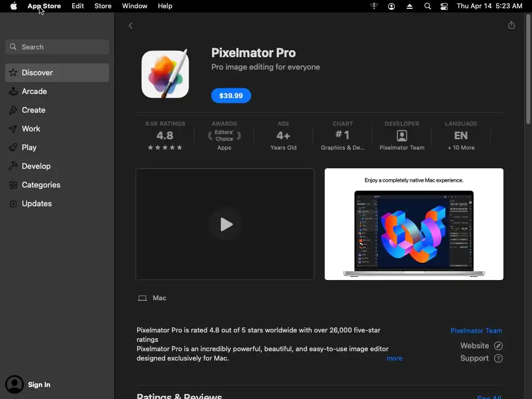Click the user account icon in menu bar
532x399 pixels.
[x=391, y=6]
